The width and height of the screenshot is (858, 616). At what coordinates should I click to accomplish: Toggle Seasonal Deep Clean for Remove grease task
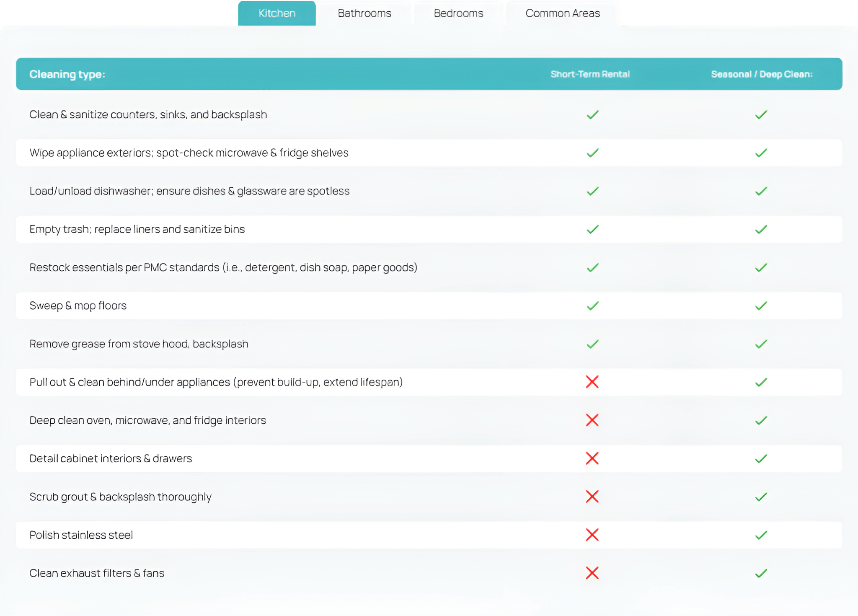pyautogui.click(x=761, y=344)
